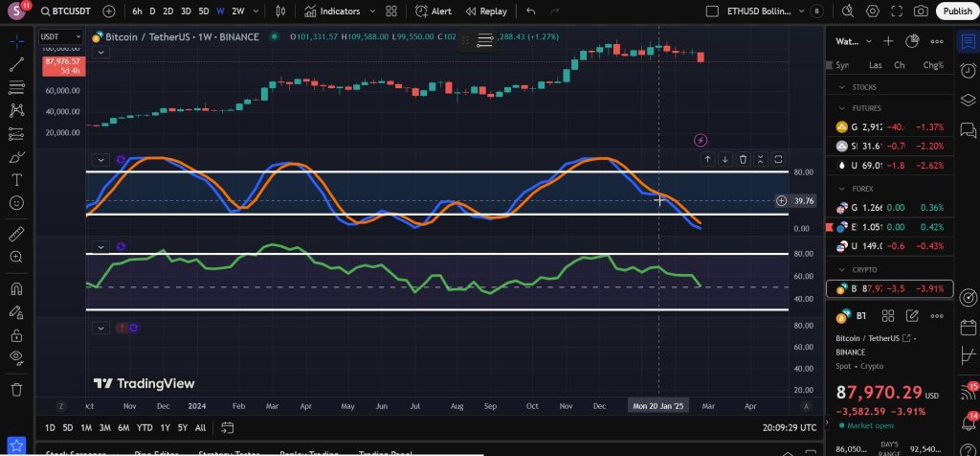Select the 3D timeframe

tap(186, 11)
